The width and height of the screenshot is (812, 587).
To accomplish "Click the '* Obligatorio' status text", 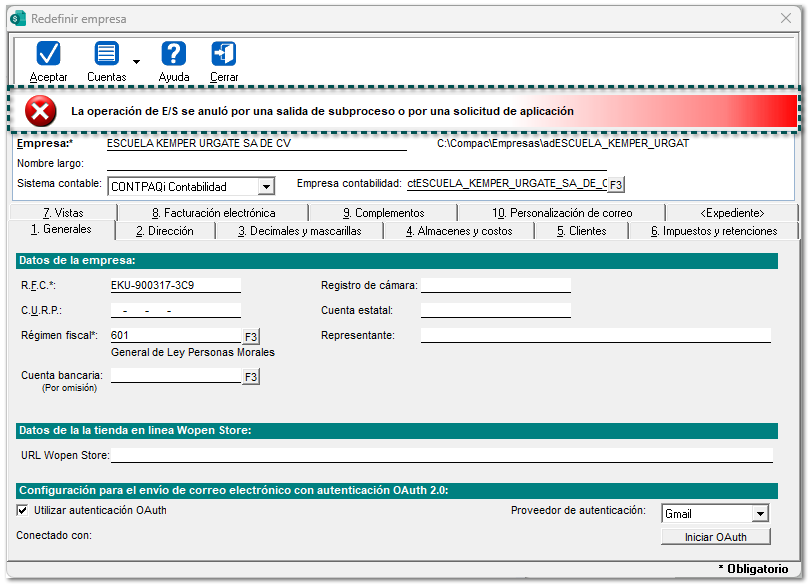I will [x=753, y=569].
